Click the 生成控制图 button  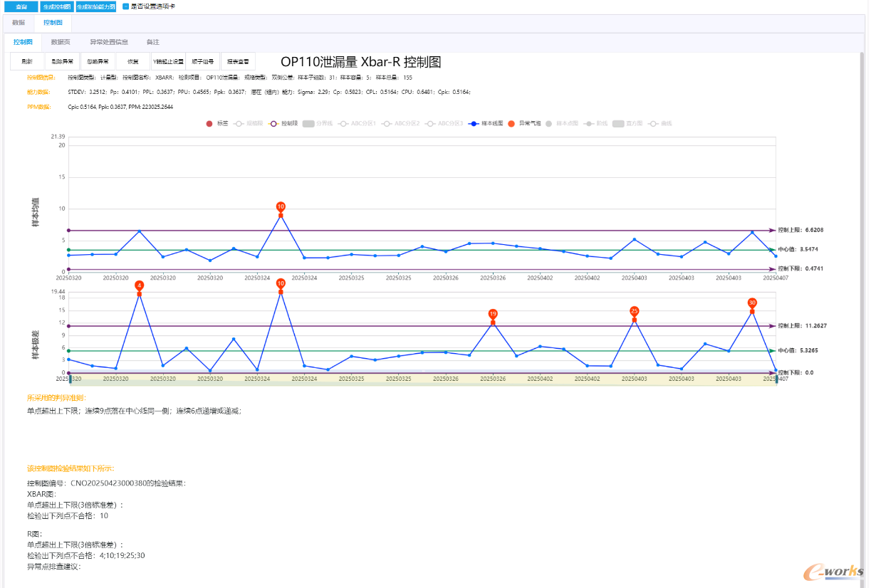pyautogui.click(x=56, y=6)
